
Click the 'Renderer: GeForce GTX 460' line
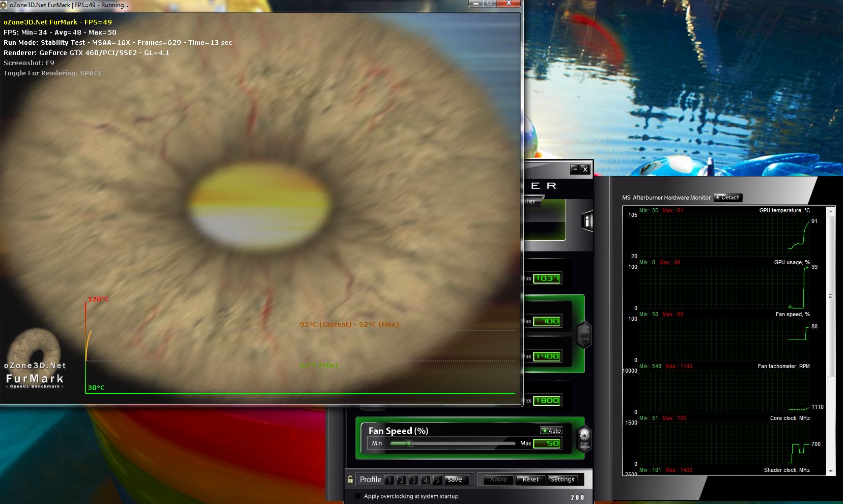(x=87, y=52)
